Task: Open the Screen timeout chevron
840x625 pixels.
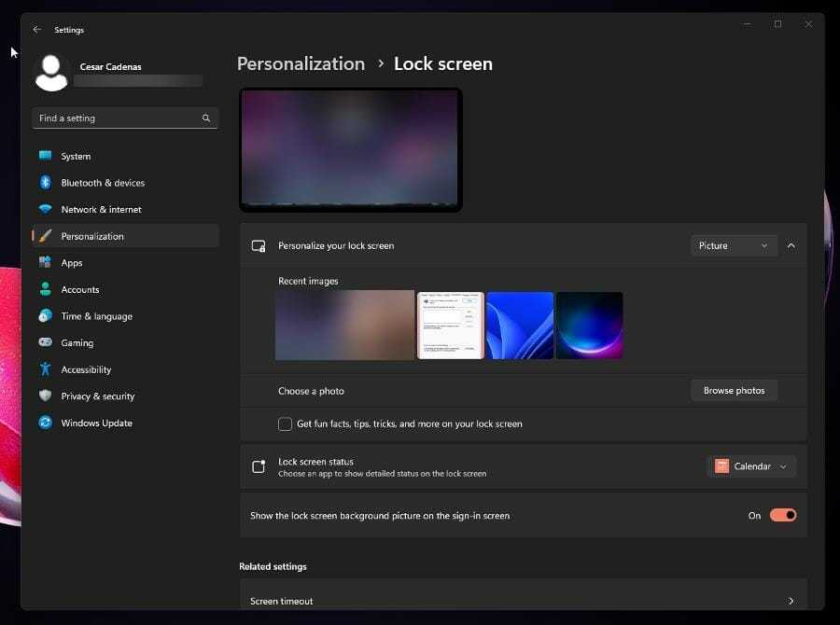Action: pyautogui.click(x=791, y=601)
